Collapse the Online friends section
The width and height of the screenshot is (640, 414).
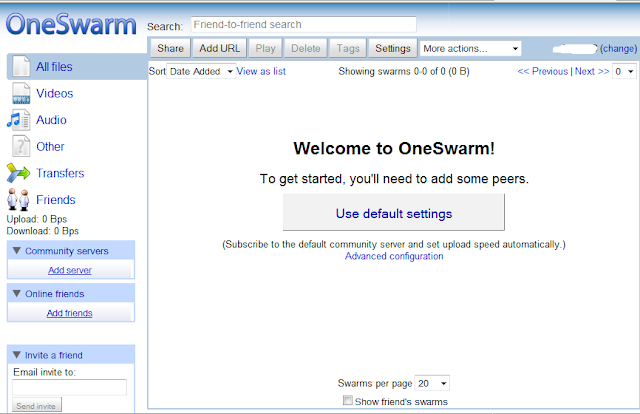[17, 294]
